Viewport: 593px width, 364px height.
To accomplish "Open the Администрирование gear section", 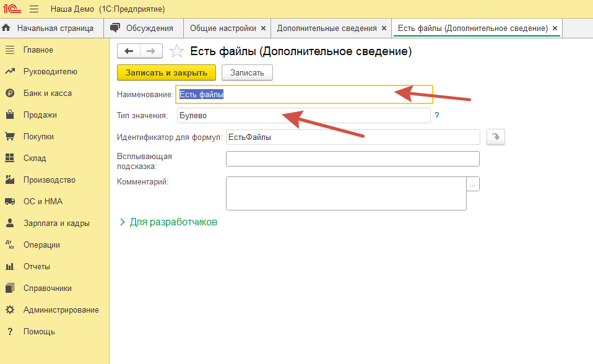I will (61, 310).
